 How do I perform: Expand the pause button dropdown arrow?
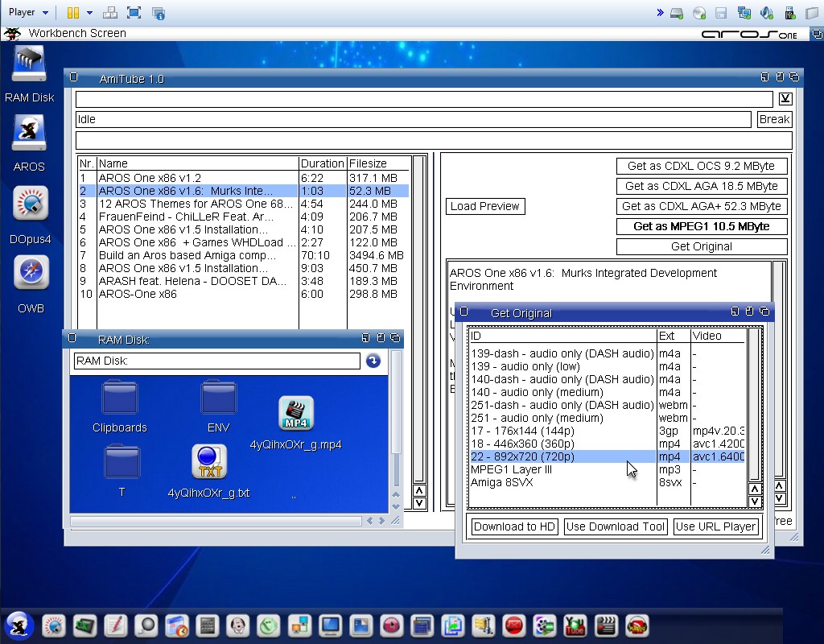89,12
